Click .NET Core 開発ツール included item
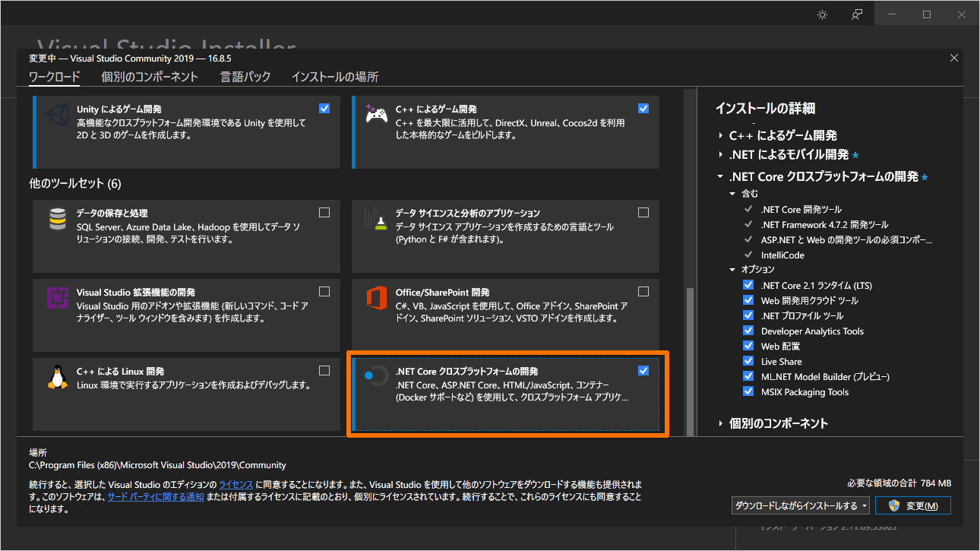Screen dimensions: 980x551 pos(801,209)
